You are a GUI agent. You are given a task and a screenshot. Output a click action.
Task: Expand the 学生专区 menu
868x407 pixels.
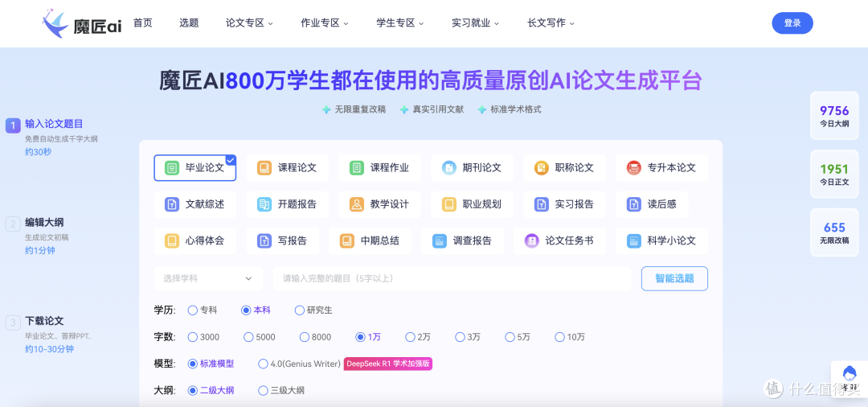click(399, 23)
